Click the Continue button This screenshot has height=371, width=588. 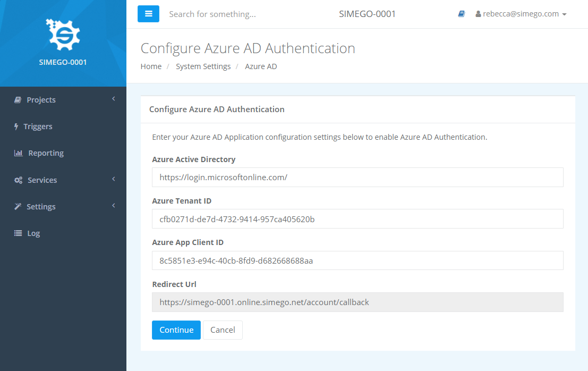176,330
